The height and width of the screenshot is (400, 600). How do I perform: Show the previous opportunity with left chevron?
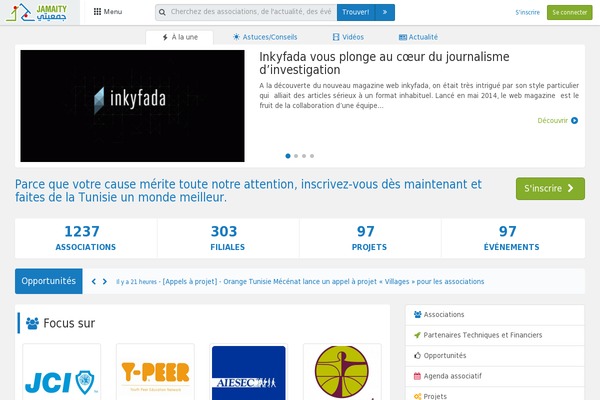coord(94,281)
